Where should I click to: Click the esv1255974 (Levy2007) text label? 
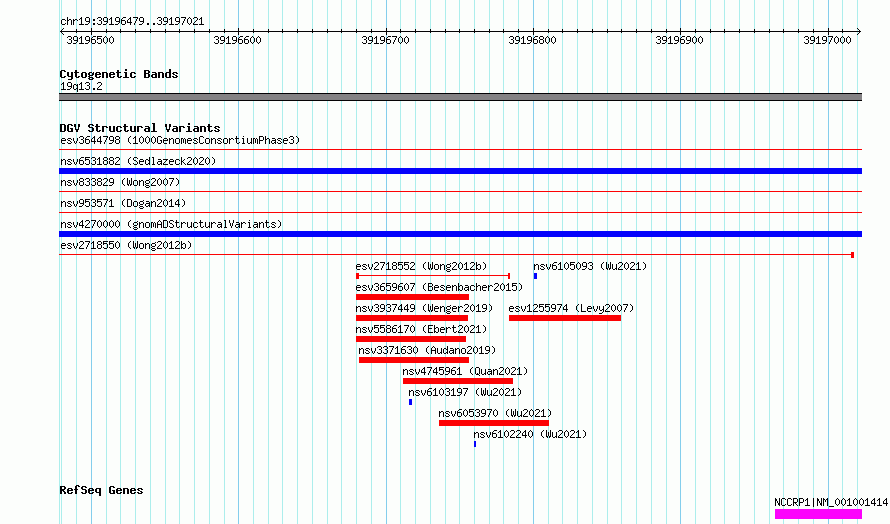point(571,308)
